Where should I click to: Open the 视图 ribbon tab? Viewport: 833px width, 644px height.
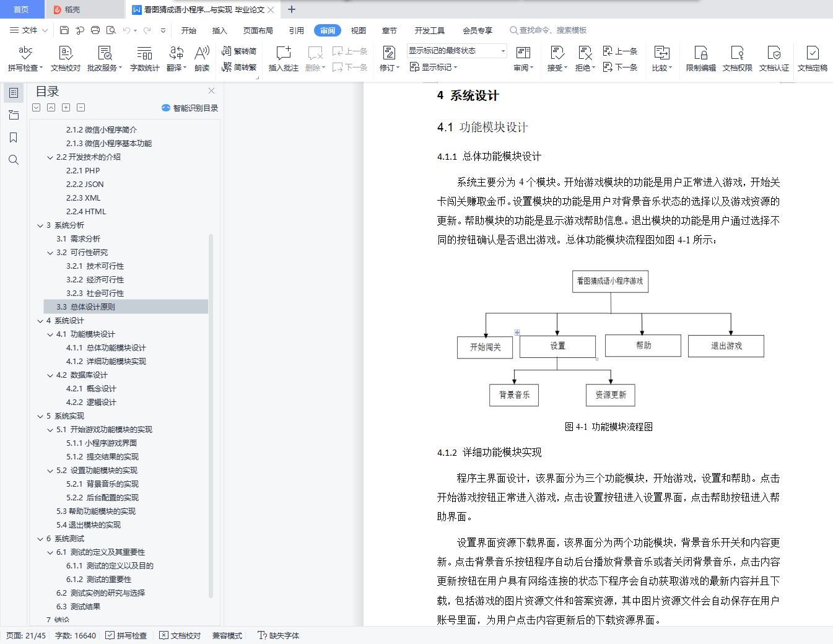(x=359, y=30)
